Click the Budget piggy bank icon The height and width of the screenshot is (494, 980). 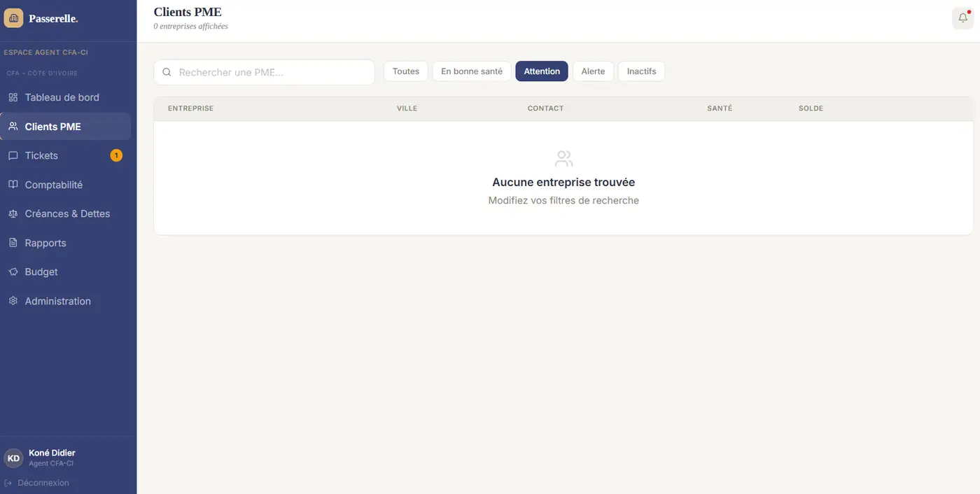(x=13, y=271)
